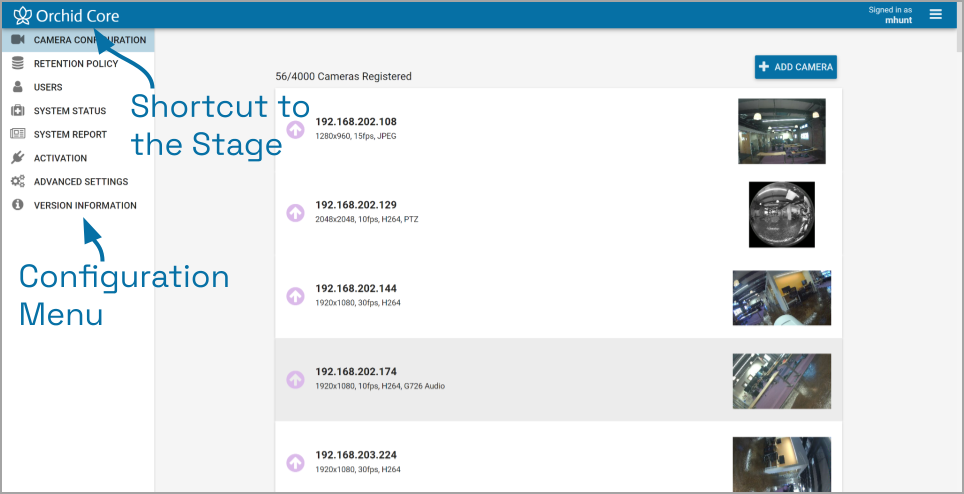Open the thumbnail of camera 192.168.203.224
Screen dimensions: 964x494
(781, 465)
